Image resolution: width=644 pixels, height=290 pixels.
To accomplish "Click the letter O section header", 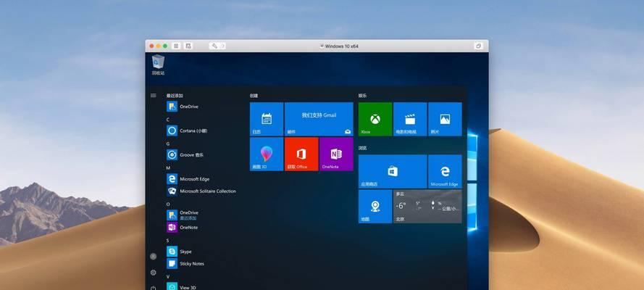I will click(168, 204).
